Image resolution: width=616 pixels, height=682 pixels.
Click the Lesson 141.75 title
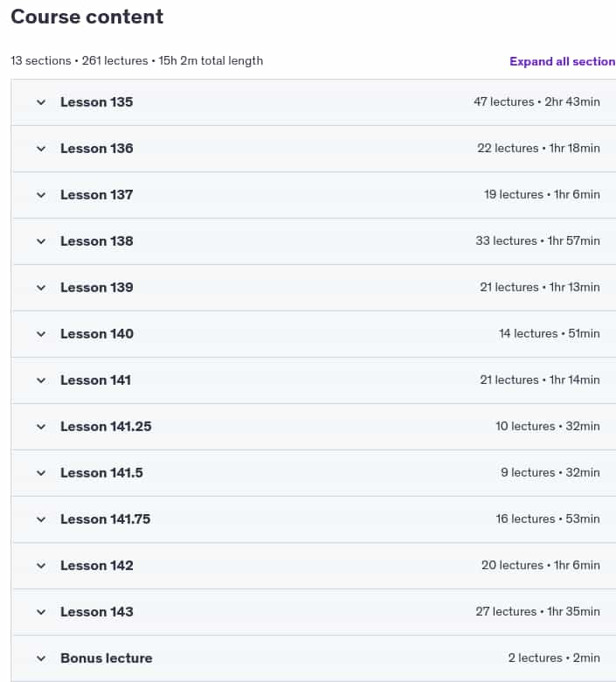pos(105,519)
